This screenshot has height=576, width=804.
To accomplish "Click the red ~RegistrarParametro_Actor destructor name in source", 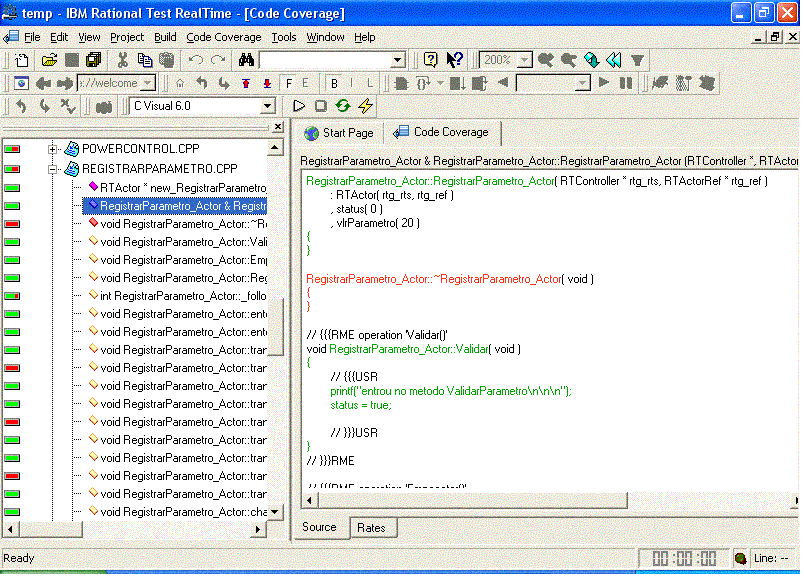I will point(434,279).
